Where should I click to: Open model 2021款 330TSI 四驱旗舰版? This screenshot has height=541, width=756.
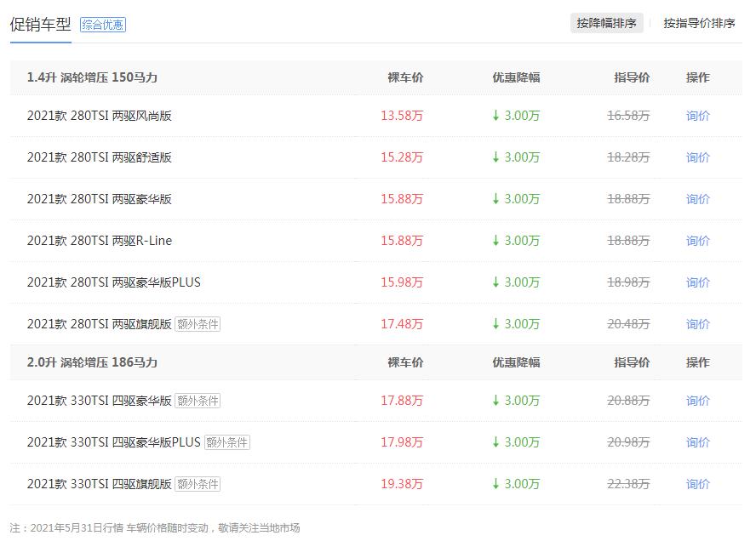tap(100, 484)
